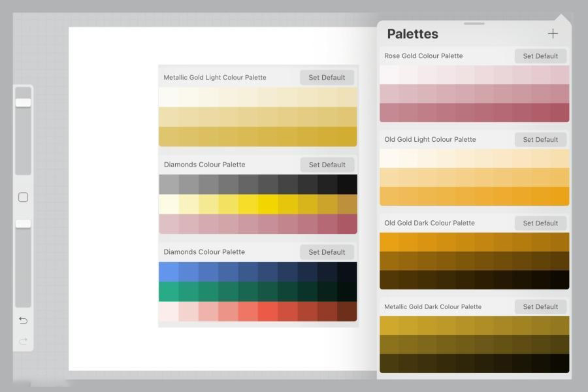Set Old Gold Light palette as default
The width and height of the screenshot is (588, 392).
[540, 140]
